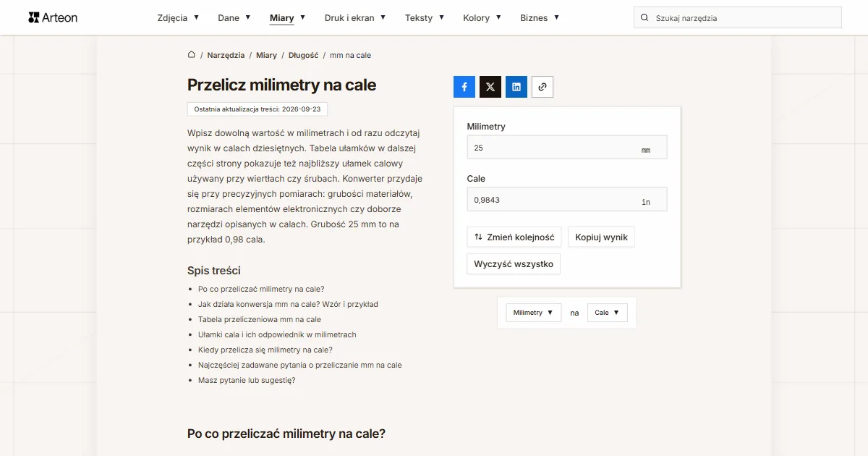Share the page on X

(x=490, y=87)
